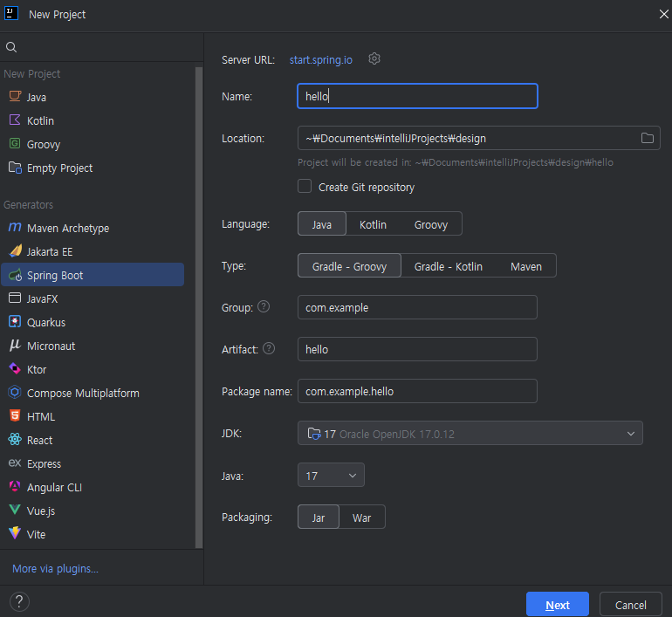
Task: Set Type to Gradle - Groovy
Action: coord(349,265)
